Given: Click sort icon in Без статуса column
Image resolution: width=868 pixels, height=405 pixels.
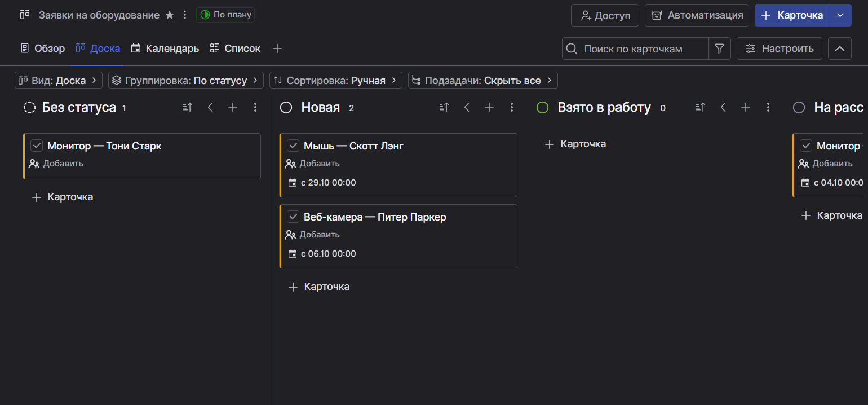Looking at the screenshot, I should pyautogui.click(x=188, y=107).
